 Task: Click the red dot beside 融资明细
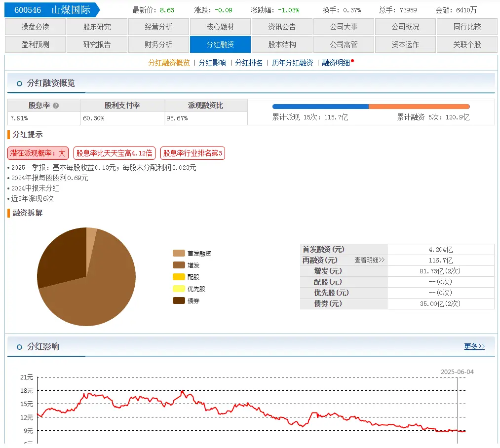pyautogui.click(x=351, y=61)
